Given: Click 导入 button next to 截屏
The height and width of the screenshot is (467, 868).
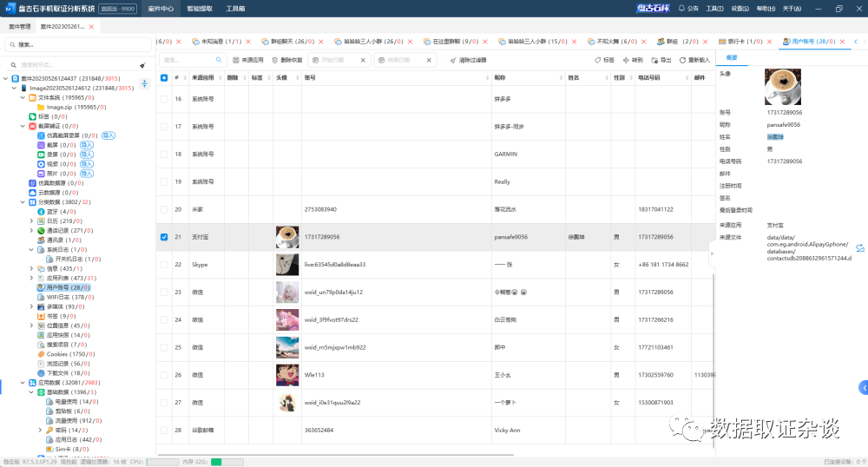Looking at the screenshot, I should (86, 145).
